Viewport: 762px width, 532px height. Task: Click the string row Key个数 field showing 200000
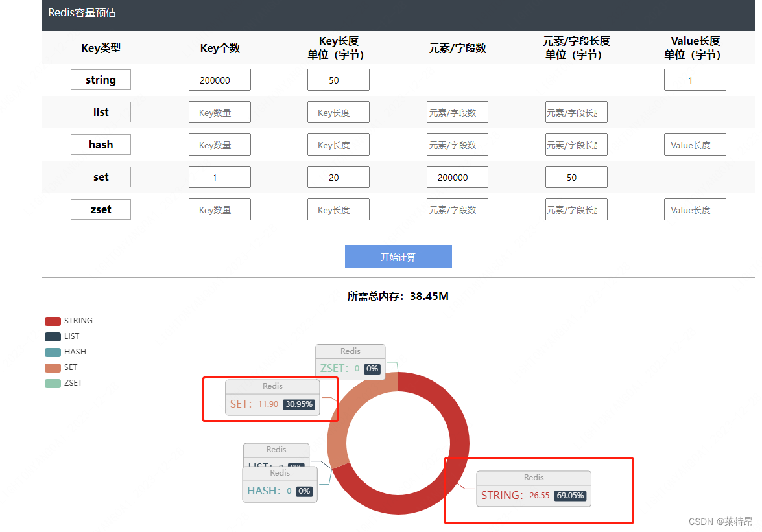[x=219, y=80]
